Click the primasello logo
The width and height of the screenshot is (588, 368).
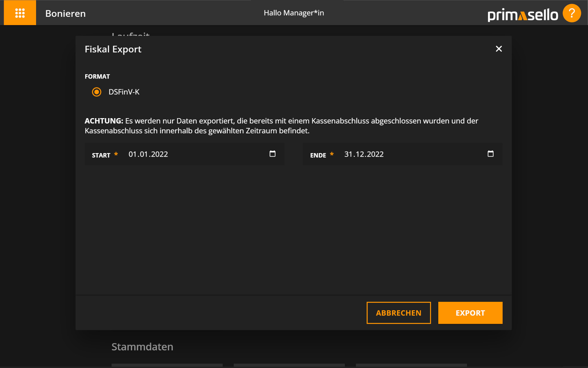(523, 14)
